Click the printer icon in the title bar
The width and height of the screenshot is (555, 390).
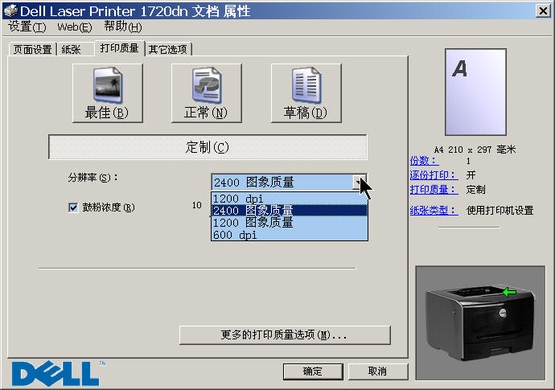[10, 11]
